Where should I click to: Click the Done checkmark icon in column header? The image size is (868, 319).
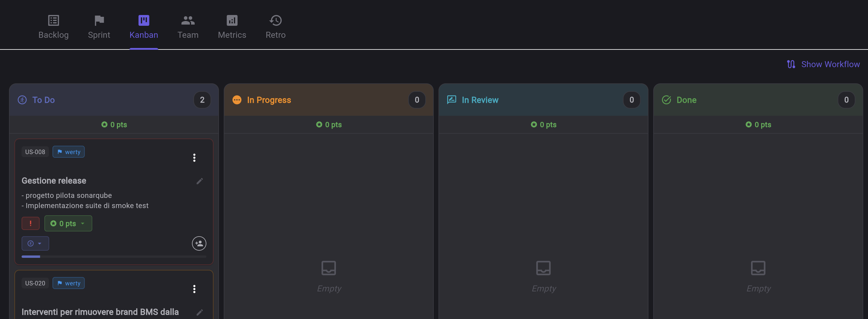coord(666,100)
